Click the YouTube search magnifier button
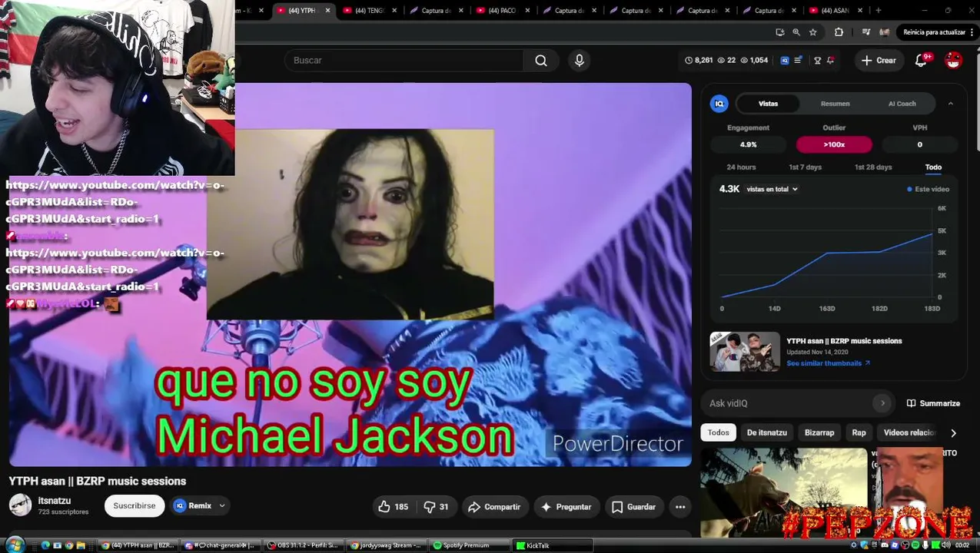This screenshot has height=553, width=980. [541, 60]
